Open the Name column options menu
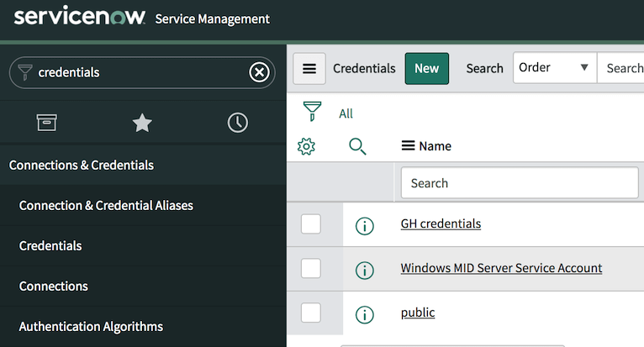 [408, 146]
